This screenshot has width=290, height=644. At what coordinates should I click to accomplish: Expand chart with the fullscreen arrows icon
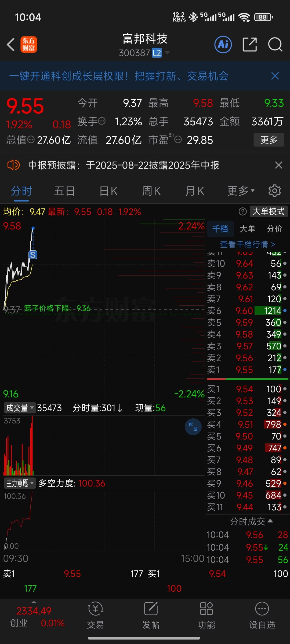click(x=193, y=427)
